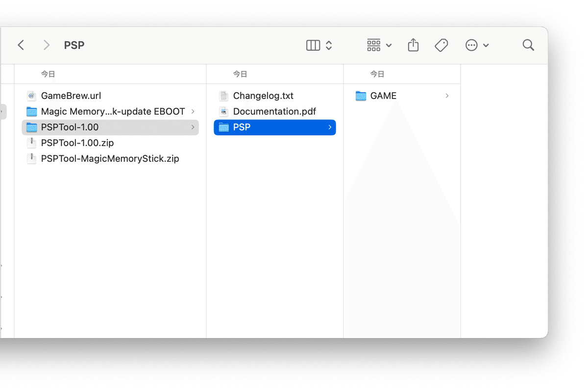
Task: Expand the GAME folder chevron
Action: click(447, 96)
